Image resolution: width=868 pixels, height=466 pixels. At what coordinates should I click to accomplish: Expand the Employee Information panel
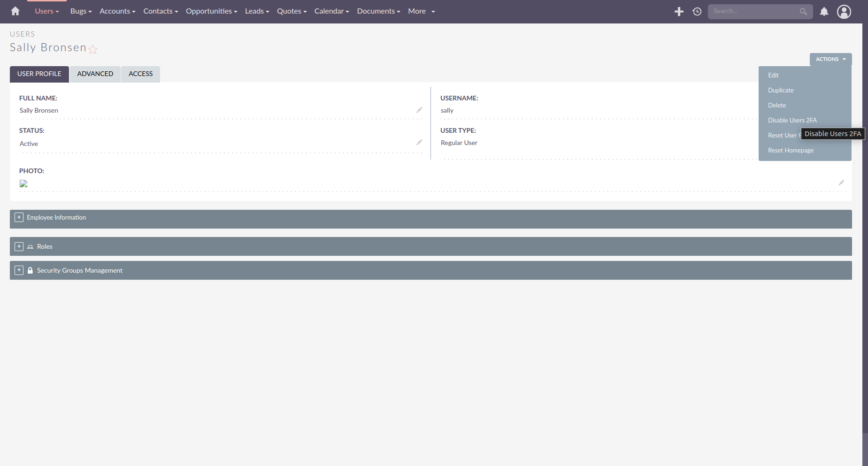click(19, 217)
